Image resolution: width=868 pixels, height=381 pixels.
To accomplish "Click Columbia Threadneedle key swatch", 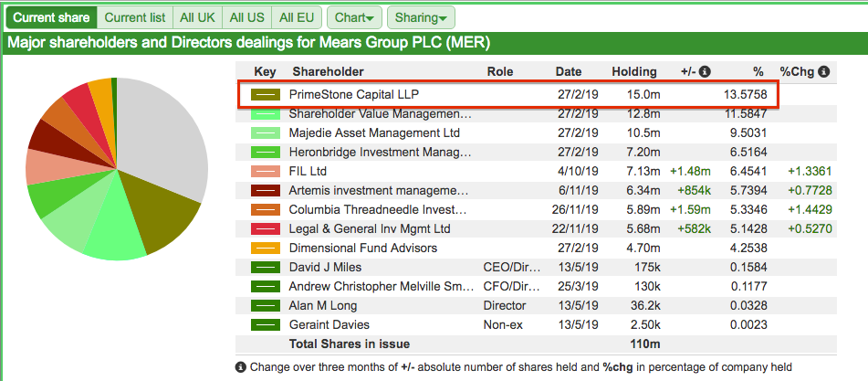I will point(266,210).
